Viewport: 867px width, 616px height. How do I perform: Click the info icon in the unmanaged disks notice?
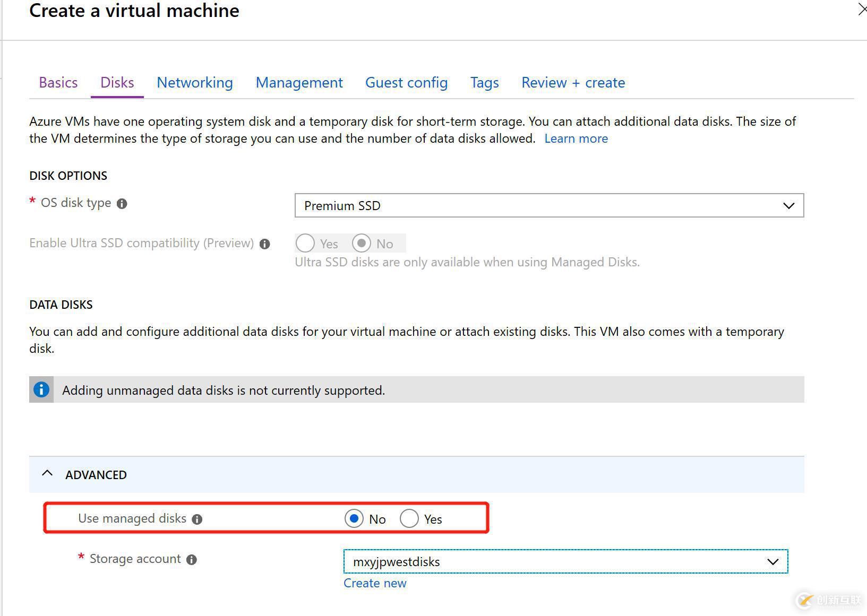click(41, 389)
